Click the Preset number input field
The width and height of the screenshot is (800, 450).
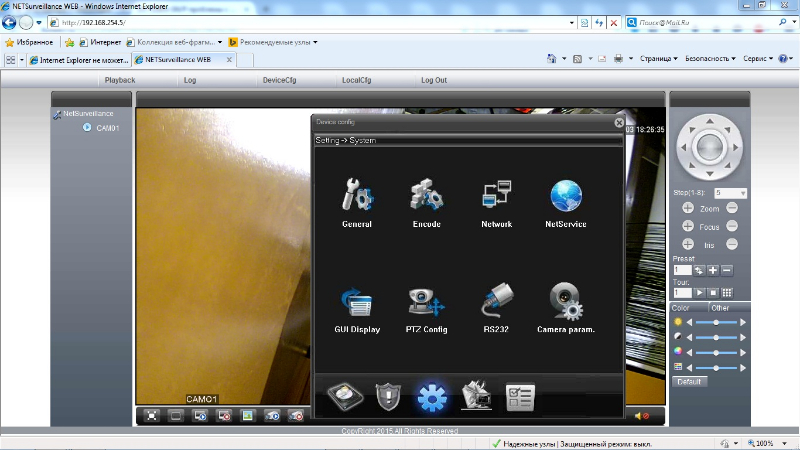click(x=682, y=270)
